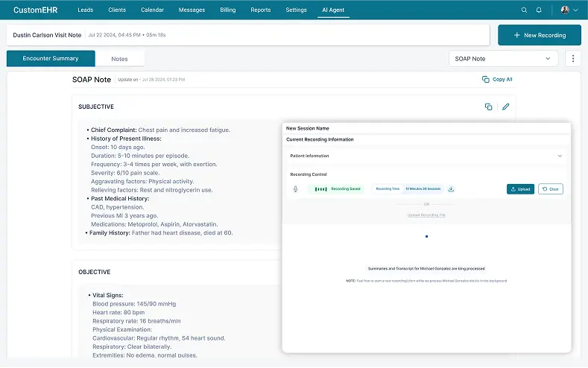This screenshot has height=368, width=588.
Task: Download the saved recording
Action: pyautogui.click(x=452, y=189)
